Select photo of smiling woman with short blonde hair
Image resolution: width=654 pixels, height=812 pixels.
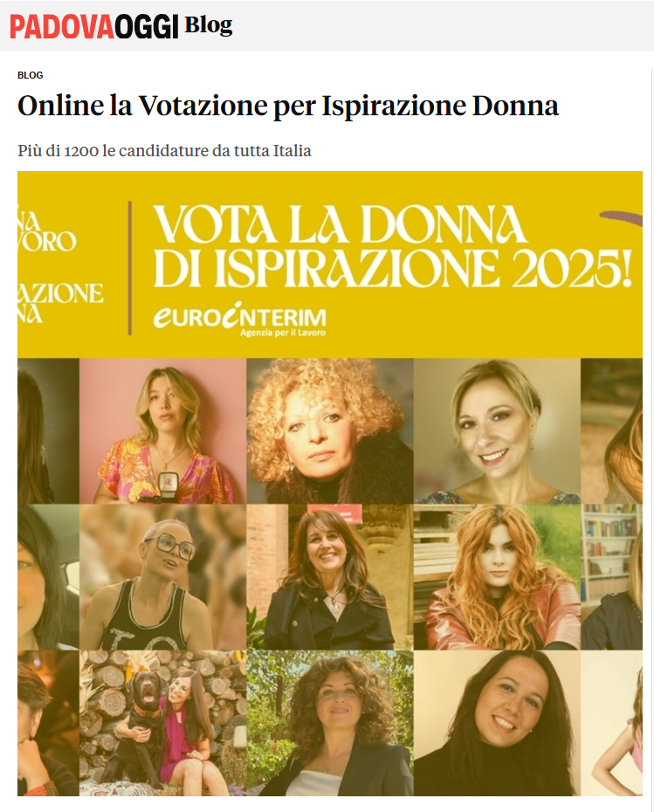coord(497,430)
